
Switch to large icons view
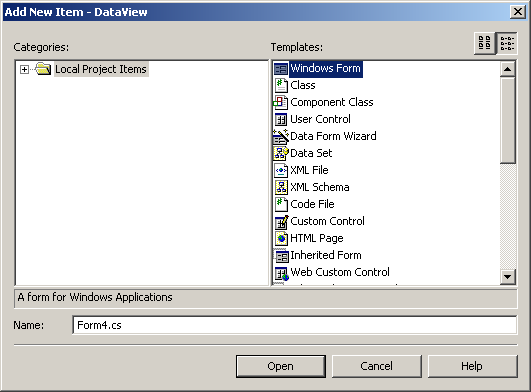[x=485, y=43]
